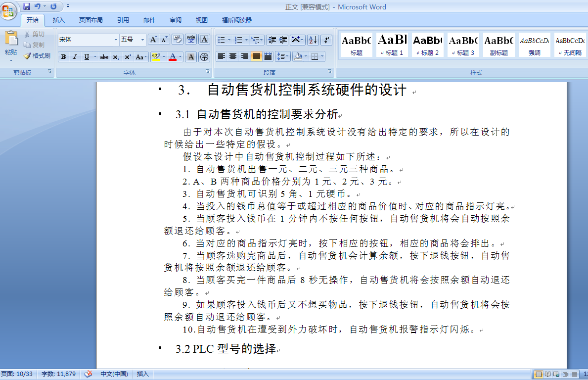
Task: Grow the font size
Action: click(x=153, y=40)
